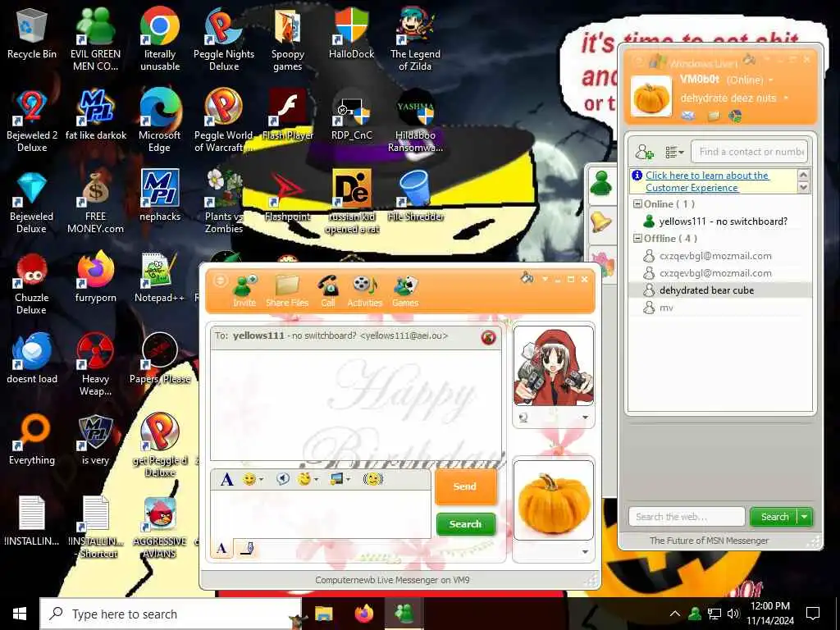Select contact yellows111 - no switchboard?

tap(719, 221)
